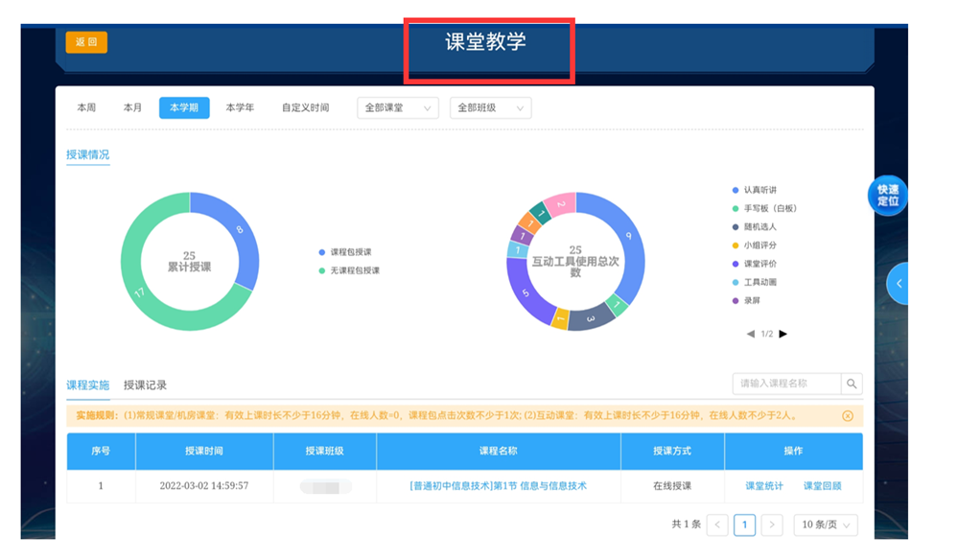Click the magnifier search icon

(x=852, y=384)
